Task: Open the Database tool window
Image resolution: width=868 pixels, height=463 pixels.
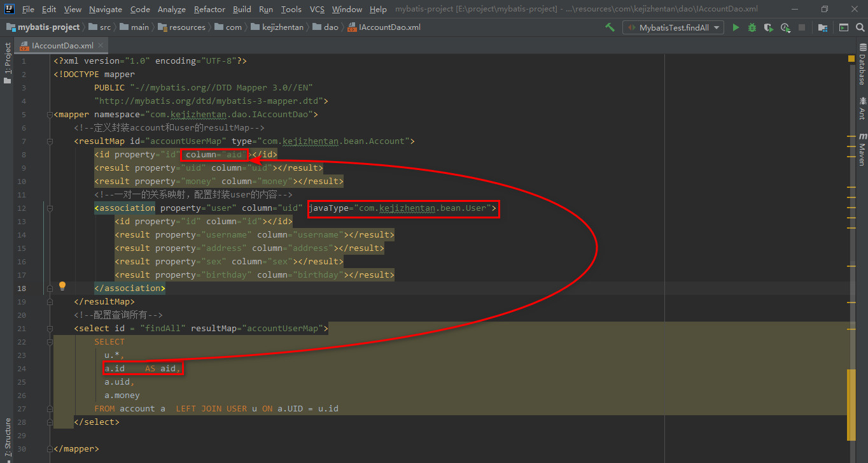Action: click(862, 64)
